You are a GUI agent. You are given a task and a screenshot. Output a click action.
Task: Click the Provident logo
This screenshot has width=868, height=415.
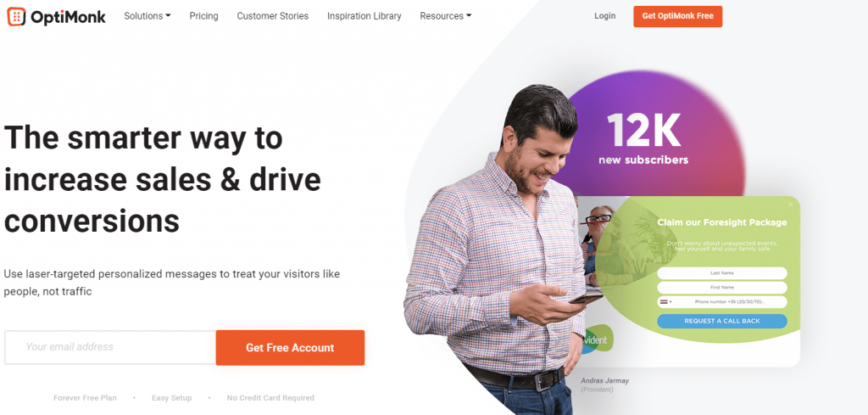pyautogui.click(x=597, y=339)
